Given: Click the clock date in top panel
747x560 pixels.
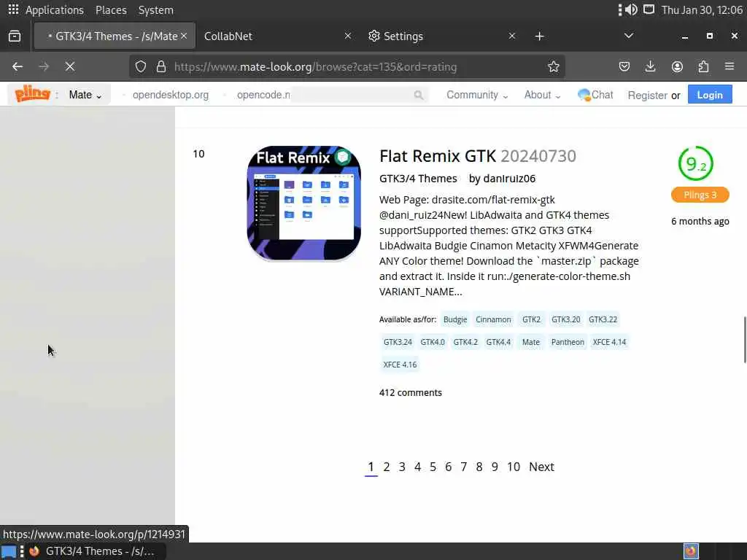Looking at the screenshot, I should [702, 10].
